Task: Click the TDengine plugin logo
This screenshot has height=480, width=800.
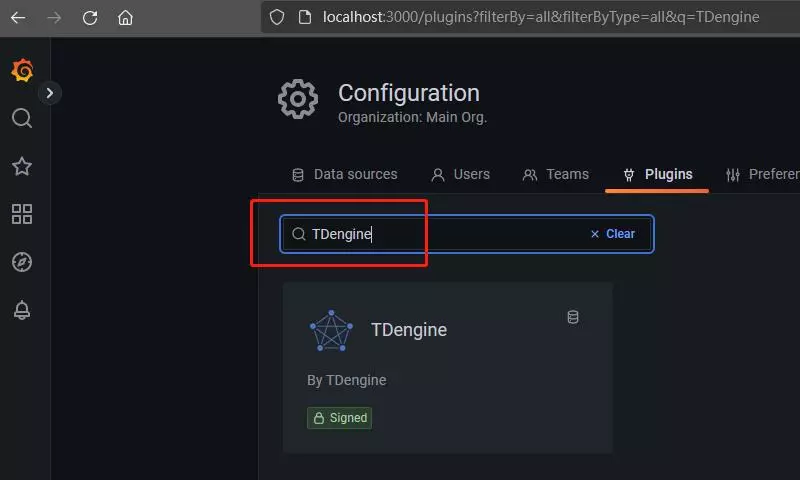Action: click(x=331, y=331)
